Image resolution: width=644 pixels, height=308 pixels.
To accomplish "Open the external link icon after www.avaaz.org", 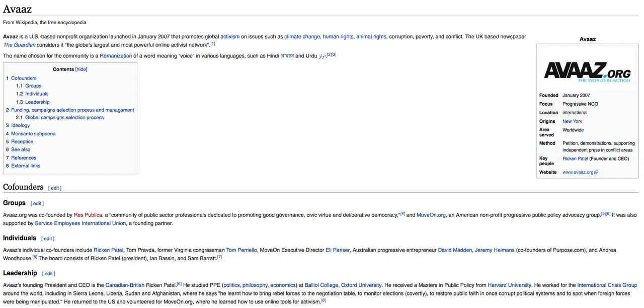I will (596, 173).
